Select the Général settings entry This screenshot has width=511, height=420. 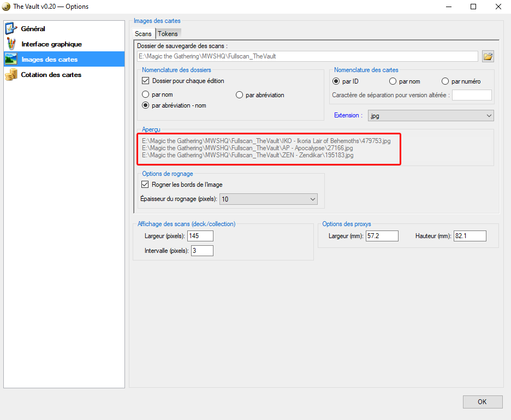click(64, 29)
